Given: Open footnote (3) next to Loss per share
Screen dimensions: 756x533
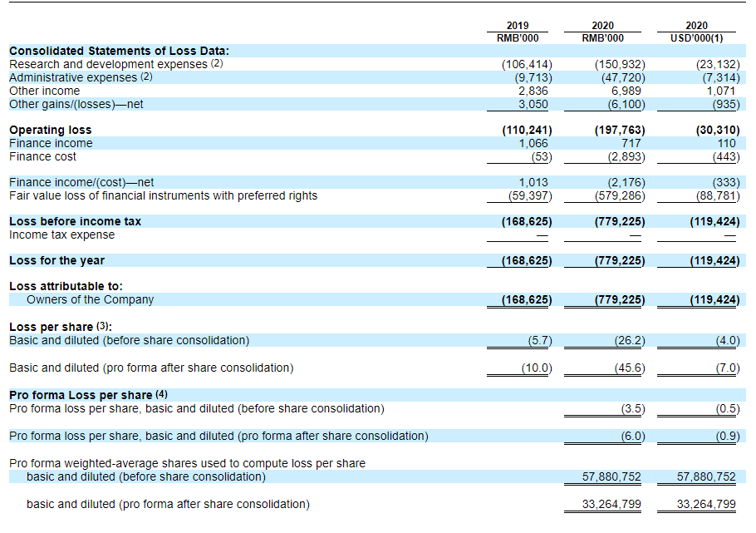Looking at the screenshot, I should point(105,327).
